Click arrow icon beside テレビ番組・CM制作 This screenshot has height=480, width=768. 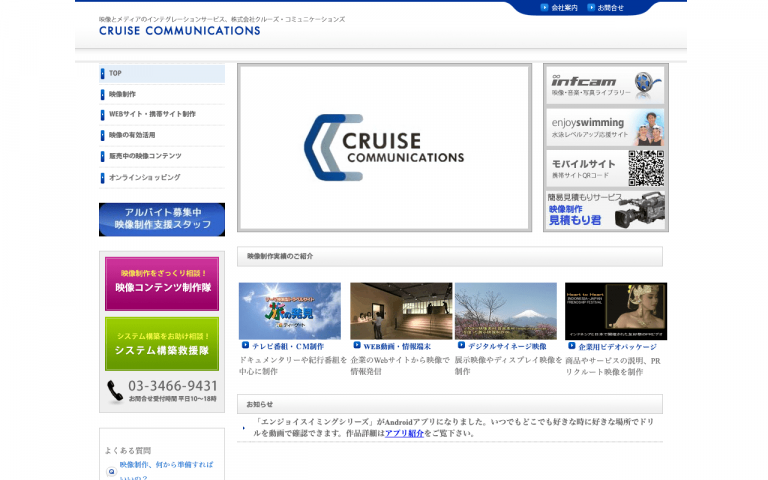coord(245,345)
